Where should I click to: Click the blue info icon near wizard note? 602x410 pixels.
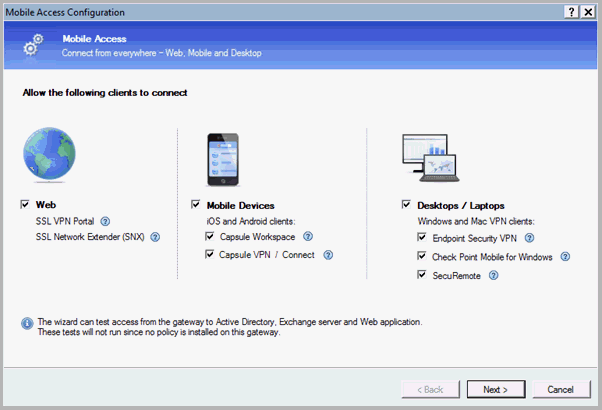(26, 323)
